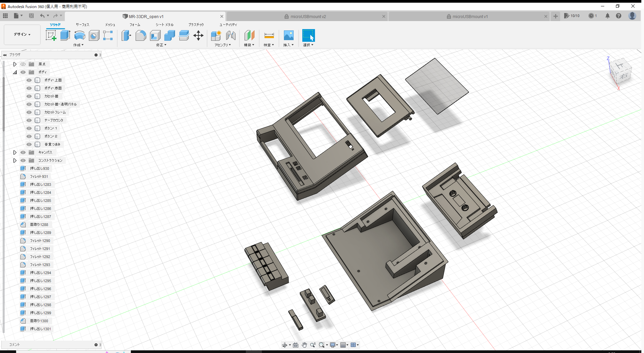This screenshot has height=353, width=644.
Task: Toggle visibility of カセット蓋
Action: [x=29, y=96]
